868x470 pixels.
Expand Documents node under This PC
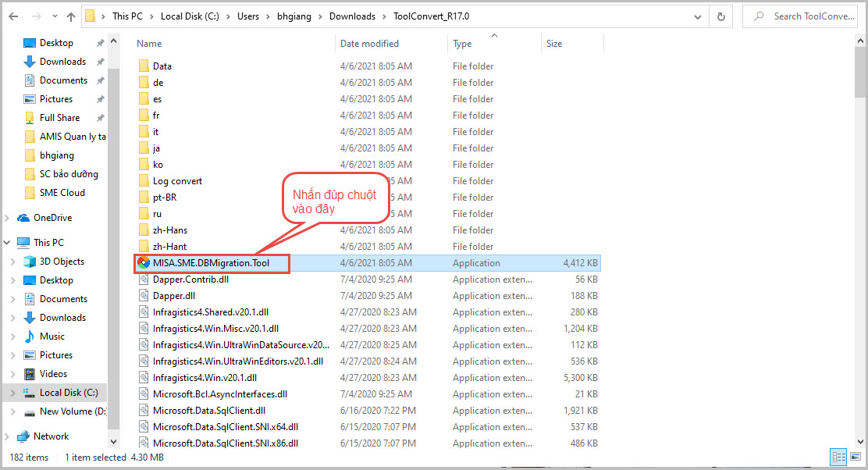(13, 299)
